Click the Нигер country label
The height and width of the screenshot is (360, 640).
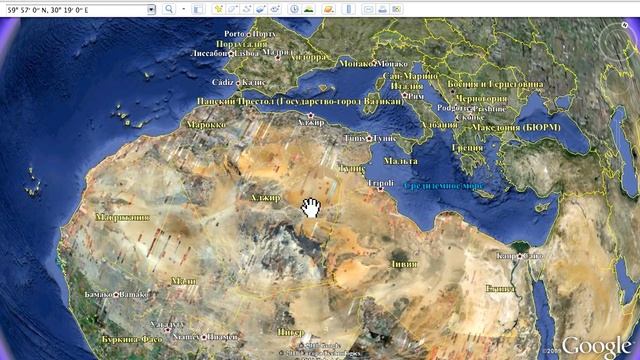pyautogui.click(x=291, y=332)
